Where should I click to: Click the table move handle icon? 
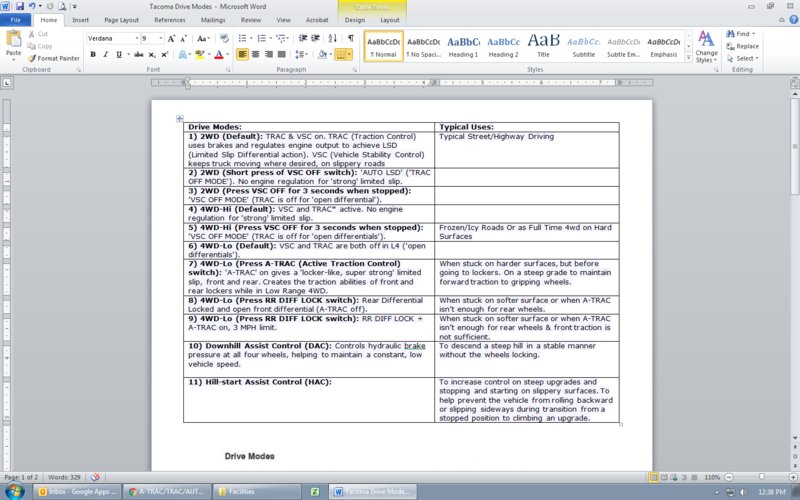180,118
